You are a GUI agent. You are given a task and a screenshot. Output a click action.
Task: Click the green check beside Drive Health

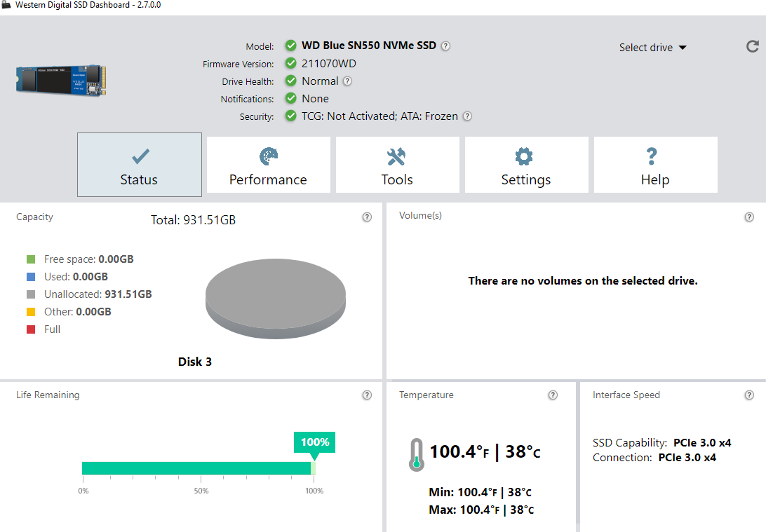point(290,81)
